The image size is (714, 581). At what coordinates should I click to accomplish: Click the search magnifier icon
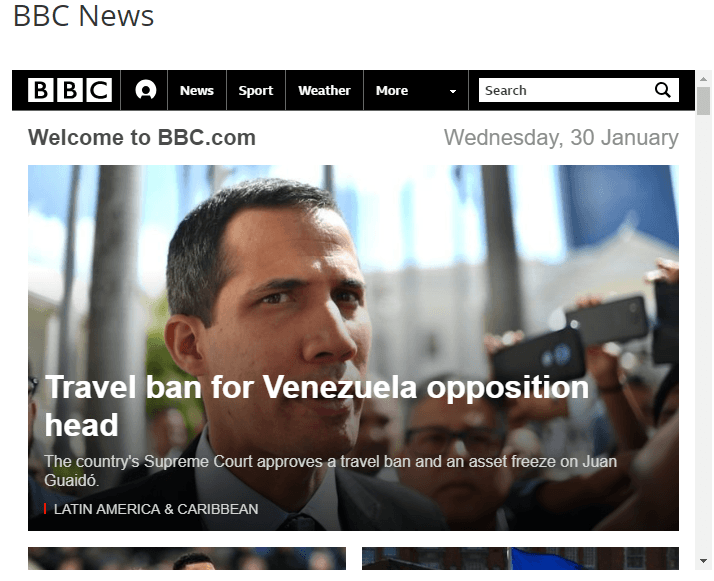point(663,90)
